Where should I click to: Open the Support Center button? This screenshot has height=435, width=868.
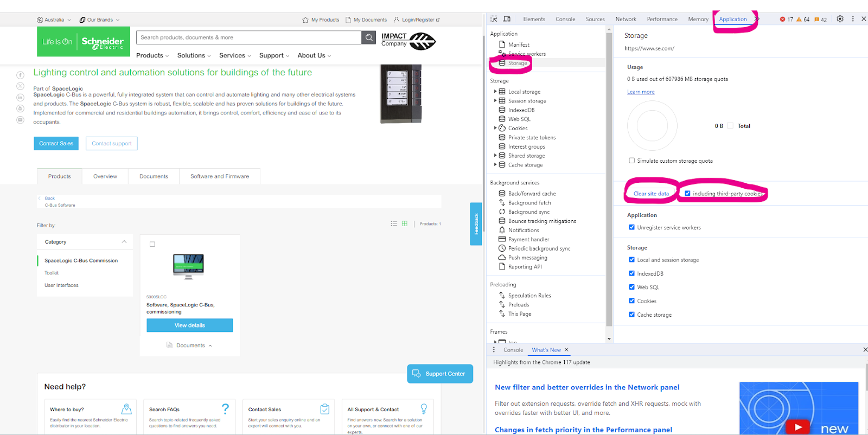click(x=440, y=374)
